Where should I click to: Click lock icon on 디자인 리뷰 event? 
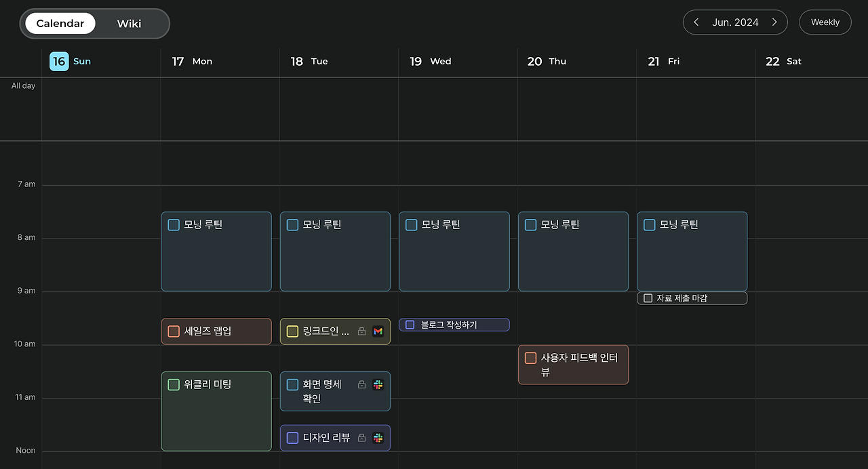361,438
